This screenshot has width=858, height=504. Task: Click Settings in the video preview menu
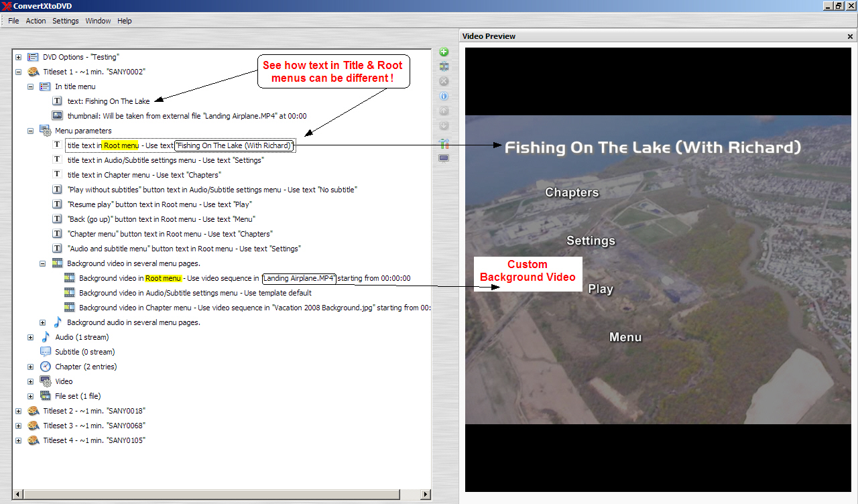tap(591, 241)
